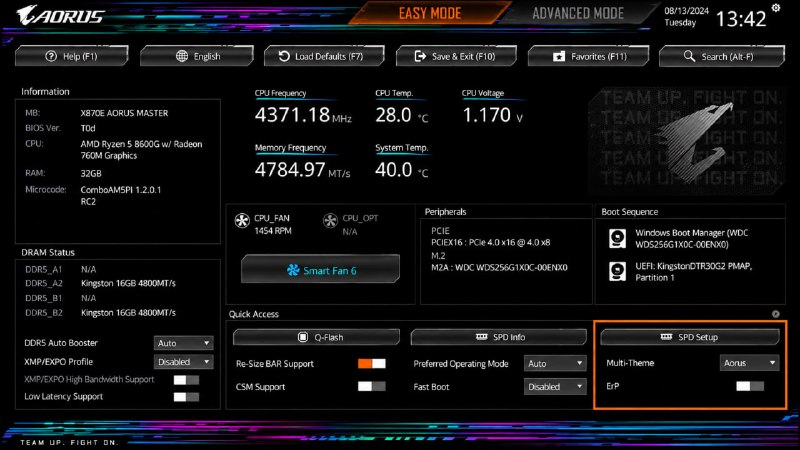
Task: Click the M2A WDC WDS256G1X0C entry
Action: 499,267
